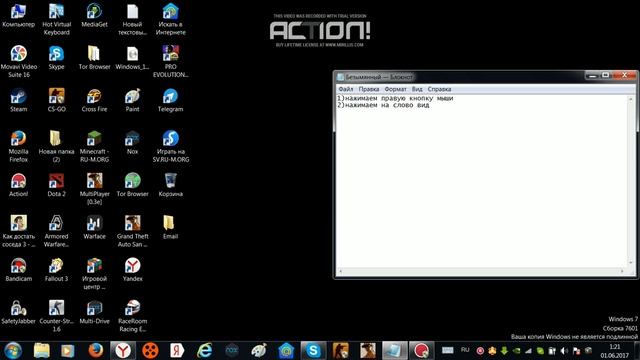Switch to Skype on the taskbar
Screen dimensions: 640x360
(313, 351)
